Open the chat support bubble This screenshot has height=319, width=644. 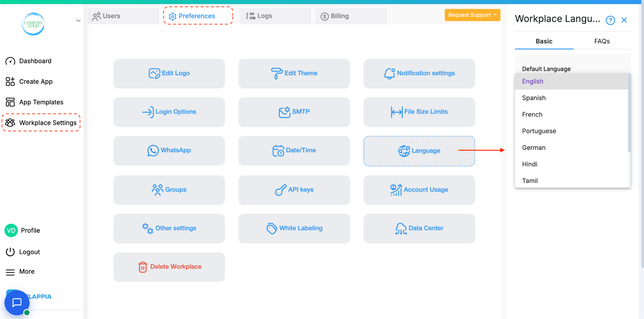pyautogui.click(x=17, y=303)
